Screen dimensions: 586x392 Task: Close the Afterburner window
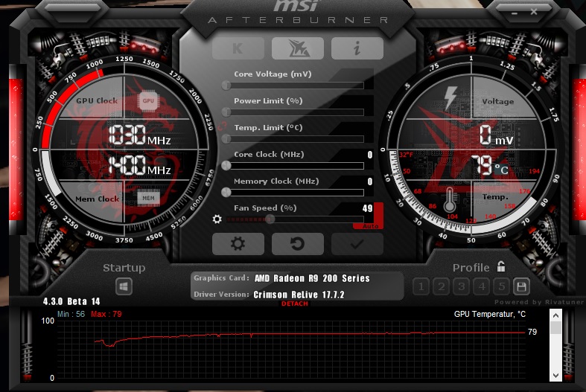[x=534, y=12]
